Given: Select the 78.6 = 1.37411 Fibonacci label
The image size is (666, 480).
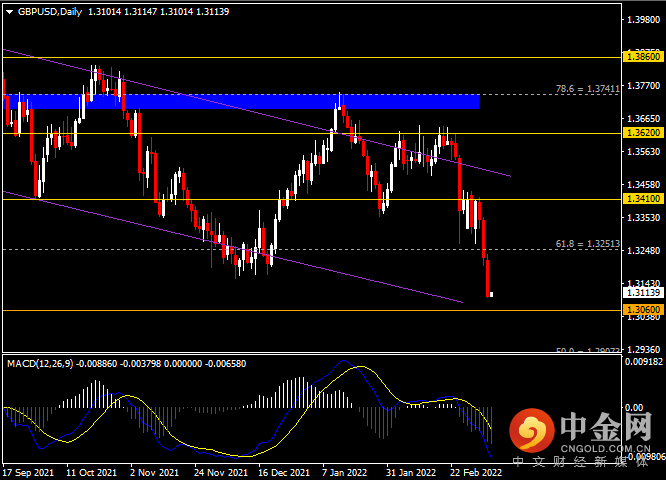Looking at the screenshot, I should point(589,89).
